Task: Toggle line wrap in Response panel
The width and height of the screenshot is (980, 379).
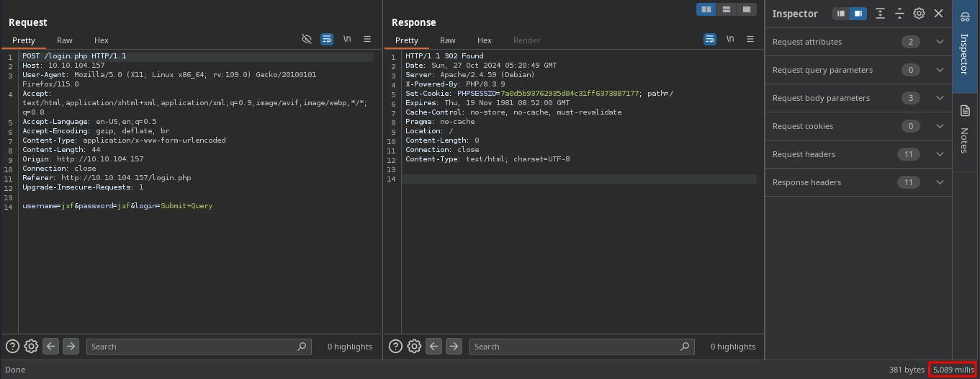Action: 710,39
